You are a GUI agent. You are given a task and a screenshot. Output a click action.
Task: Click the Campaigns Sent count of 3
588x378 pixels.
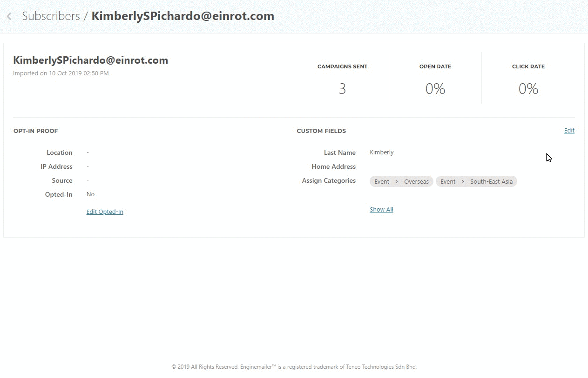[342, 89]
